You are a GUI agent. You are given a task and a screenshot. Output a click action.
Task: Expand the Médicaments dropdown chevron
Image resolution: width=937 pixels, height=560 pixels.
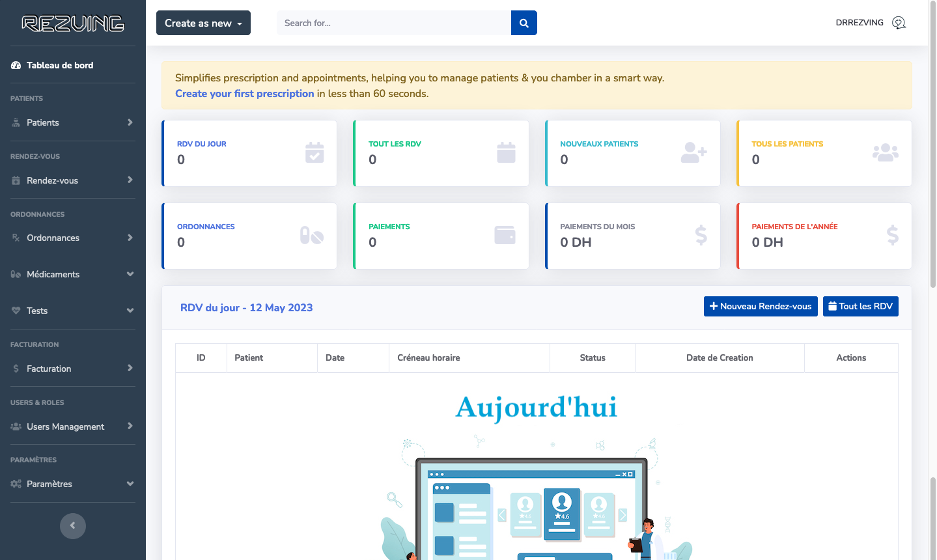click(130, 274)
